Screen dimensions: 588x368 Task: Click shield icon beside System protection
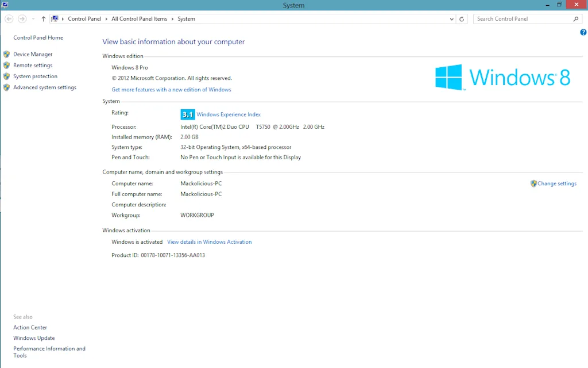pos(6,76)
